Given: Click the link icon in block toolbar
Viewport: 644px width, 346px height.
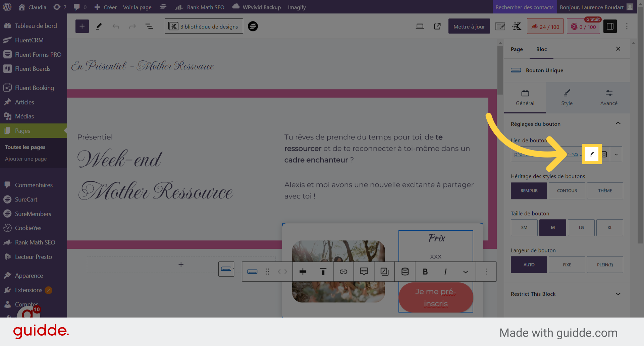Looking at the screenshot, I should pyautogui.click(x=343, y=272).
